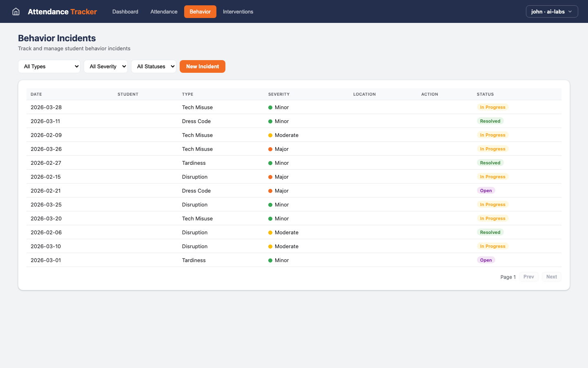Click the New Incident button
Screen dimensions: 588x368
(x=202, y=66)
